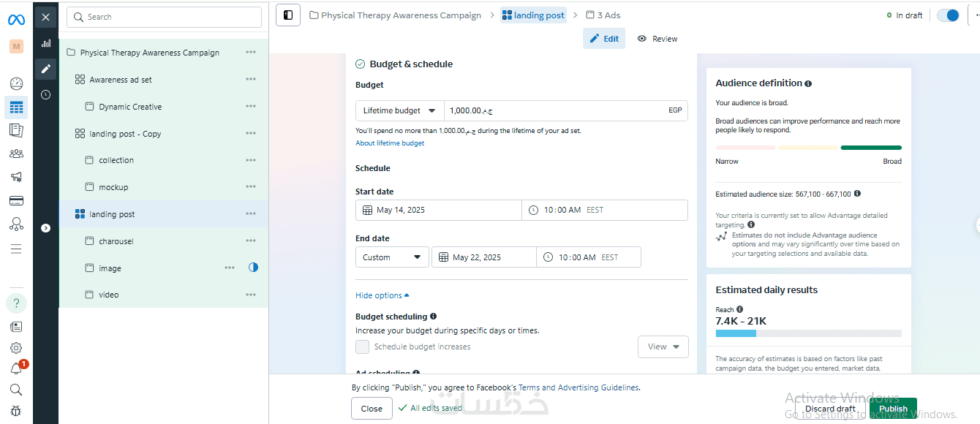Toggle the ad set on/off switch
Image resolution: width=980 pixels, height=424 pixels.
point(948,15)
